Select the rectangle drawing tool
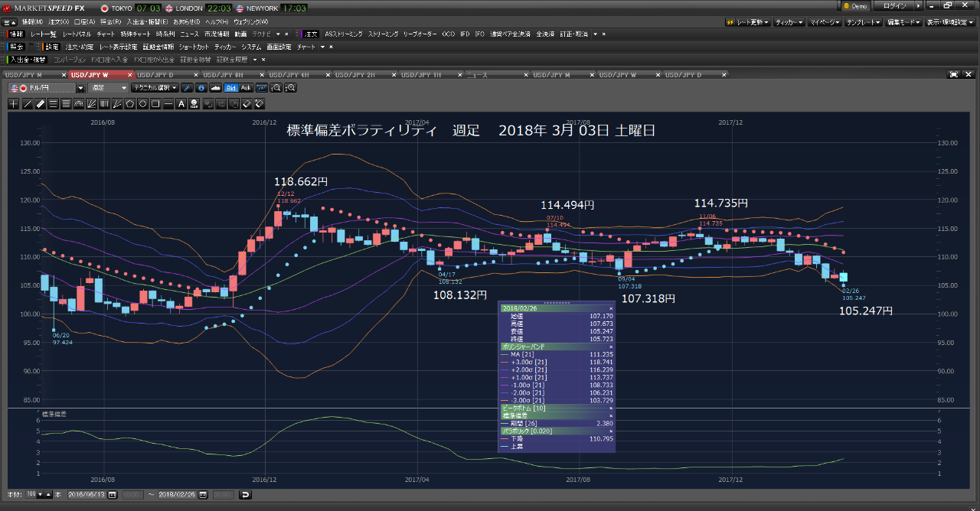Viewport: 980px width, 511px height. pos(155,103)
